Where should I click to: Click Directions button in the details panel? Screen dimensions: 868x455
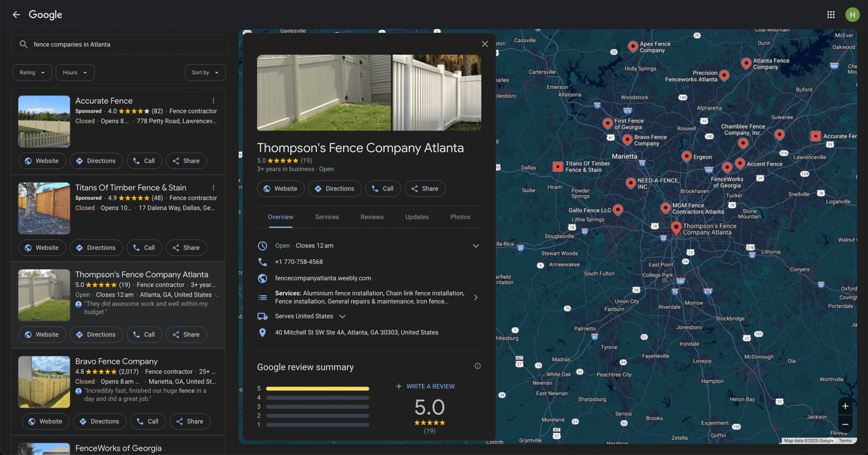(x=335, y=188)
